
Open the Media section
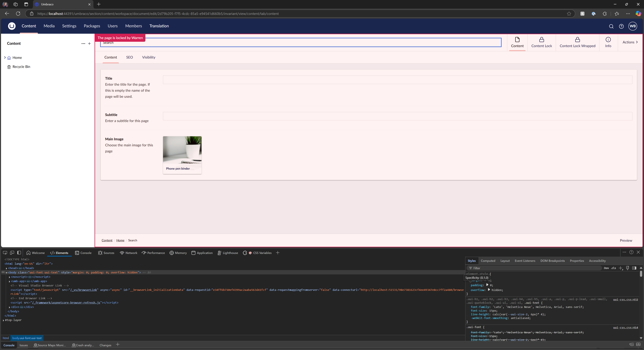tap(49, 26)
